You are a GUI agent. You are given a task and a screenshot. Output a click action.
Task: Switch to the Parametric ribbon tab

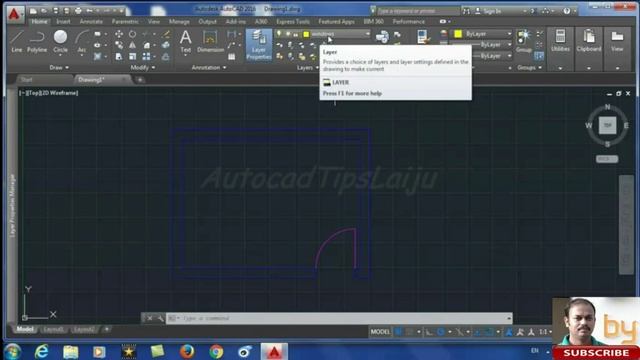tap(125, 21)
